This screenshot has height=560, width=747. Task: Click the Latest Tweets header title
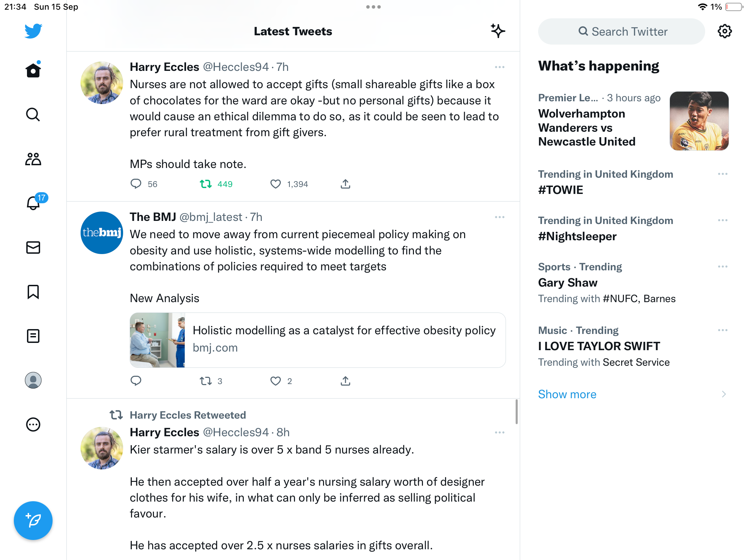coord(293,31)
